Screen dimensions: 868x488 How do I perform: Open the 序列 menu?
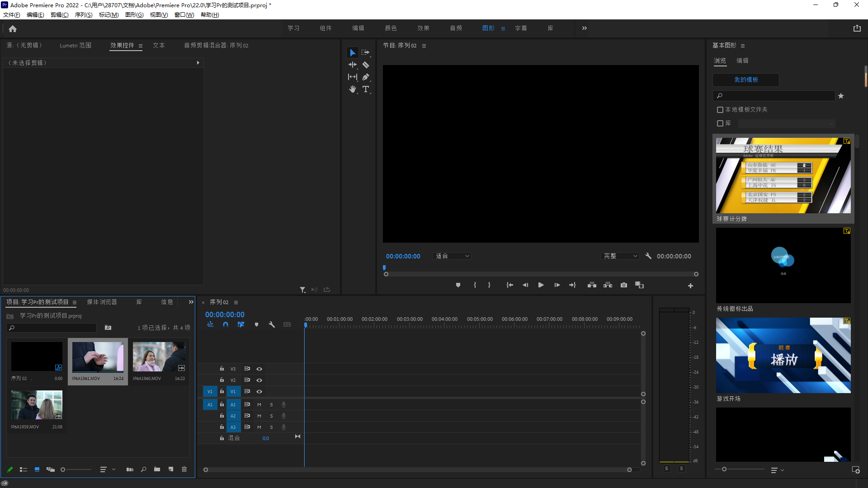[84, 15]
